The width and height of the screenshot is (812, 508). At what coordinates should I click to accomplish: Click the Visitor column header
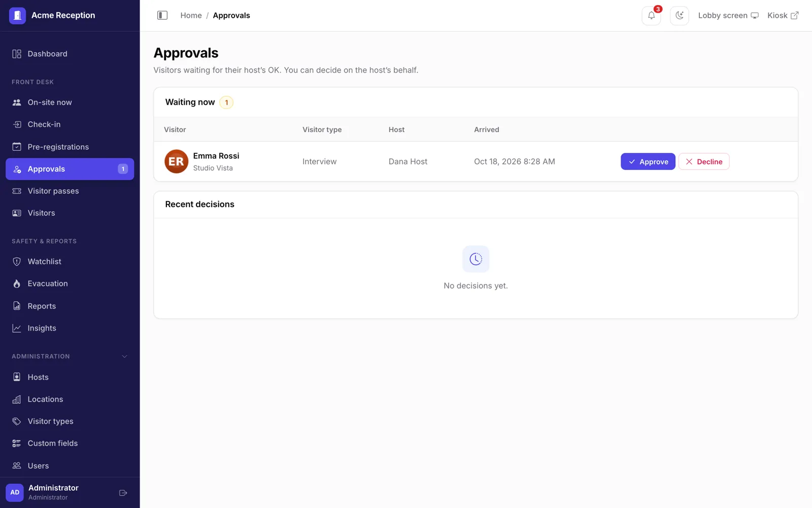pyautogui.click(x=175, y=130)
